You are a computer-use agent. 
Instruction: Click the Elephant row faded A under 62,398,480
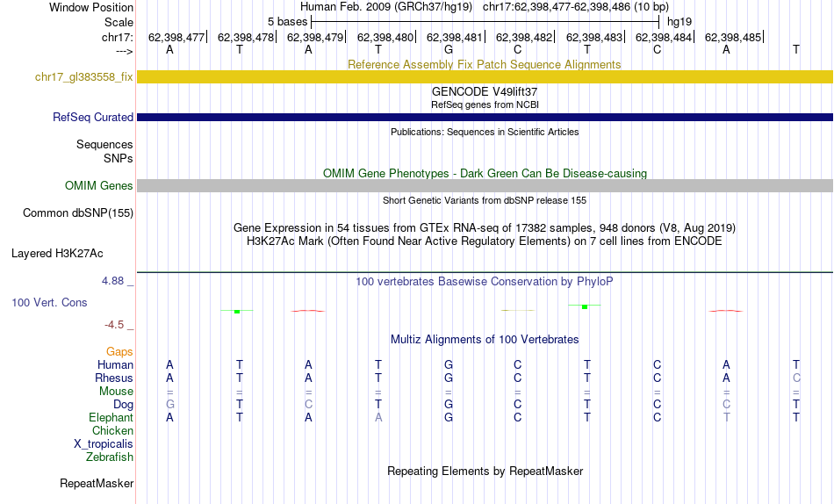click(x=378, y=418)
